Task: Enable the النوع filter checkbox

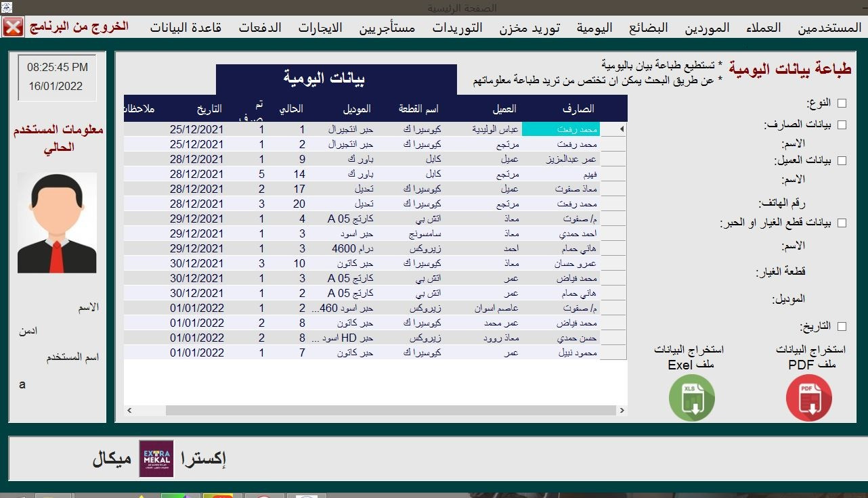Action: (x=842, y=101)
